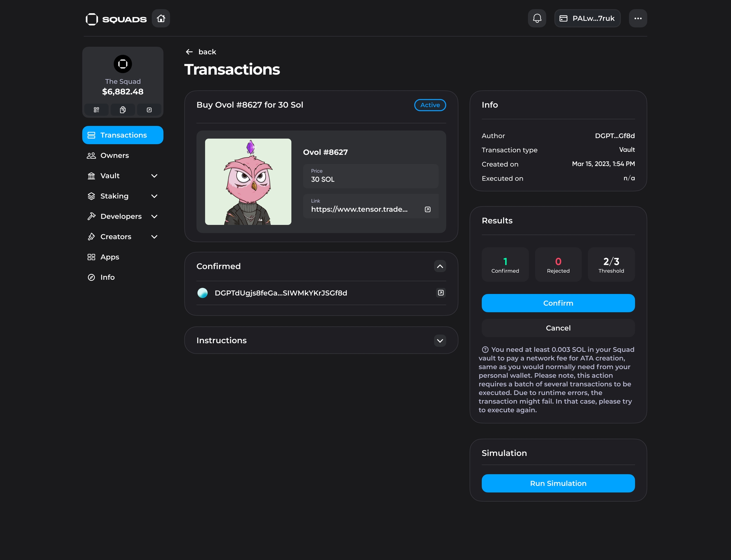
Task: Expand the Staking sidebar menu
Action: [x=154, y=196]
